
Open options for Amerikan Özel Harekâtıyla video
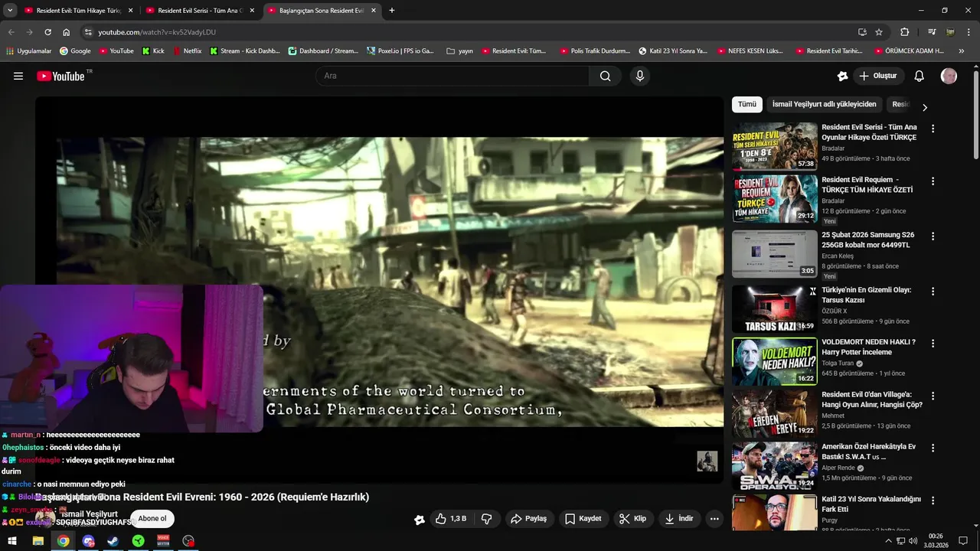pos(933,448)
